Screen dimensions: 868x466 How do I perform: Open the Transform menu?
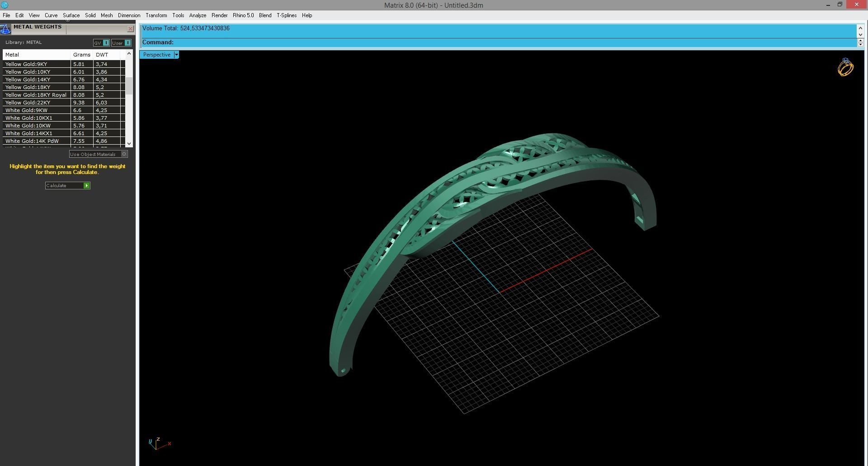[156, 15]
